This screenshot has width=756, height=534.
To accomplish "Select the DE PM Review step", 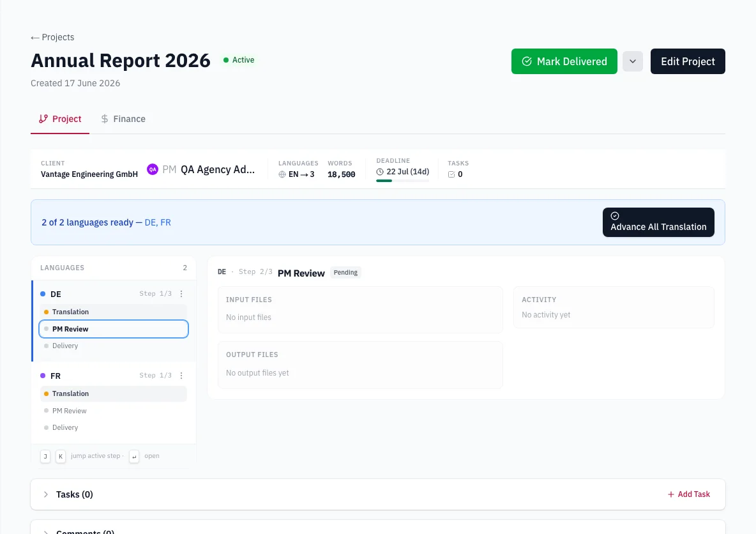I will tap(113, 329).
